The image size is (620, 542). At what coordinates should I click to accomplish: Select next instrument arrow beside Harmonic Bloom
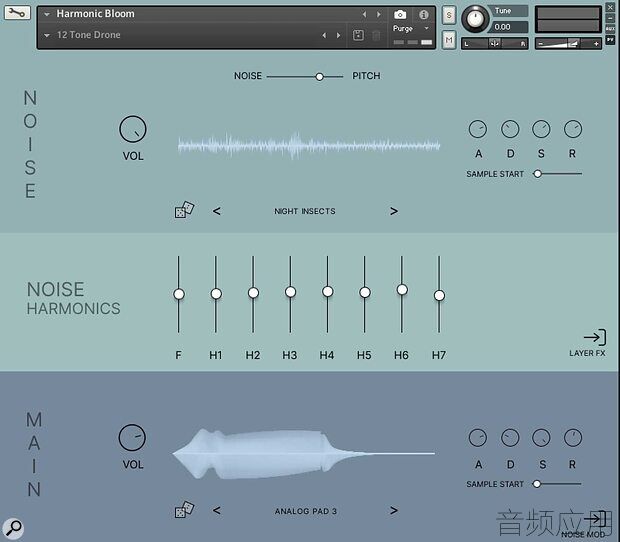(378, 14)
